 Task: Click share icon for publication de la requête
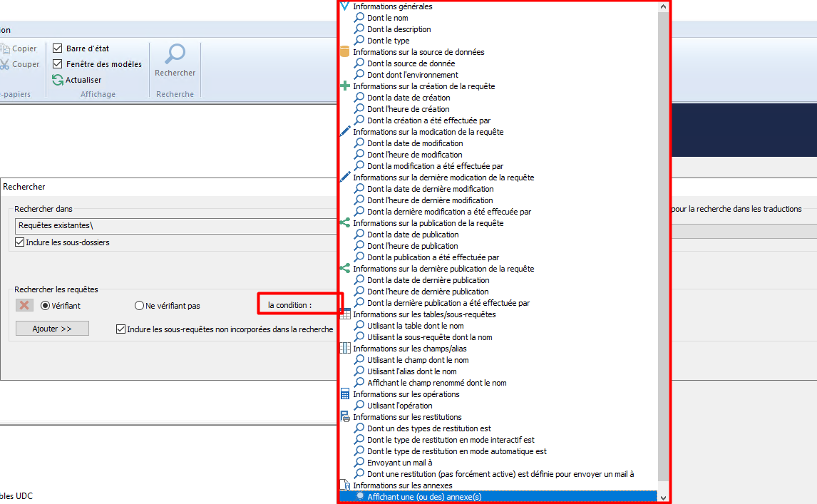[345, 223]
